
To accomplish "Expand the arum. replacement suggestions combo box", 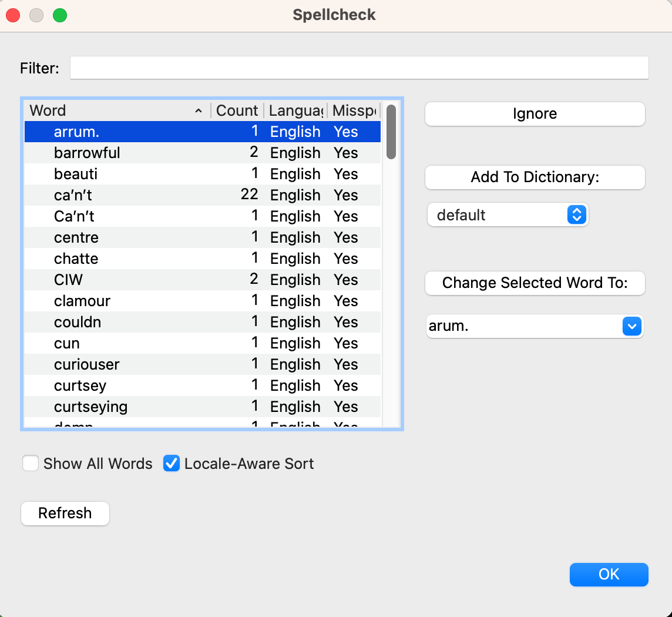I will coord(631,326).
